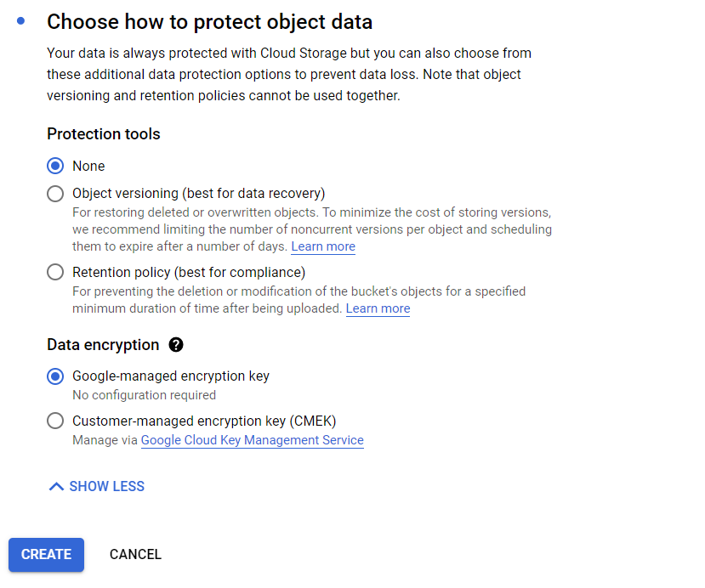
Task: Choose Google-managed encryption key
Action: click(x=55, y=376)
